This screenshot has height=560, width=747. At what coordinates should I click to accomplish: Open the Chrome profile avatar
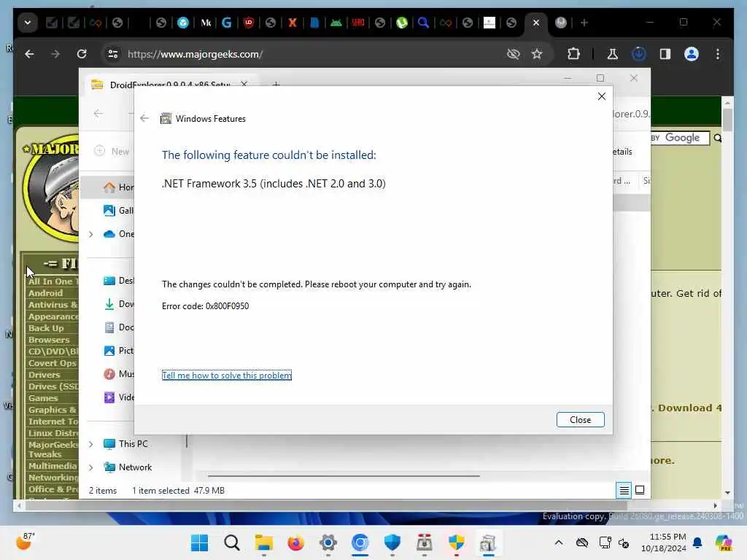[692, 54]
